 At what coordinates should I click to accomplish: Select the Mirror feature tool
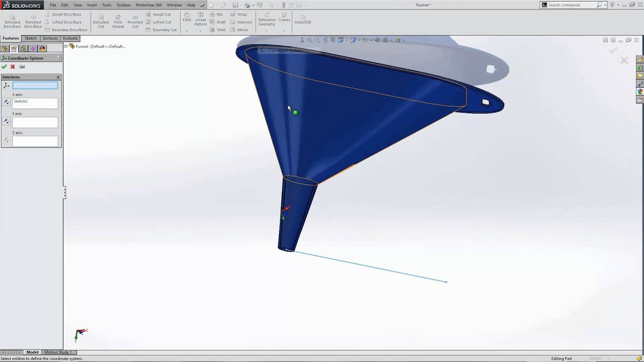pos(239,30)
